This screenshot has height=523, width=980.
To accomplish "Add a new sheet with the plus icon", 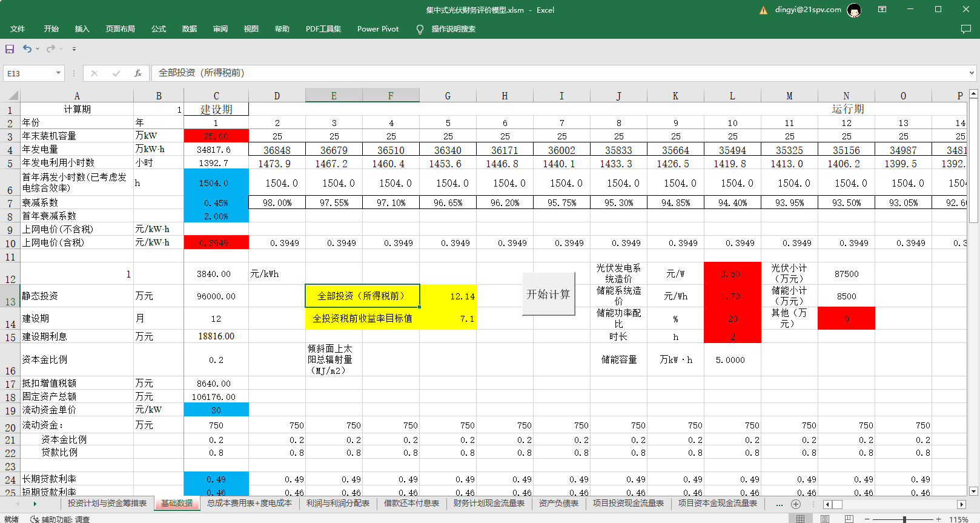I will coord(796,504).
